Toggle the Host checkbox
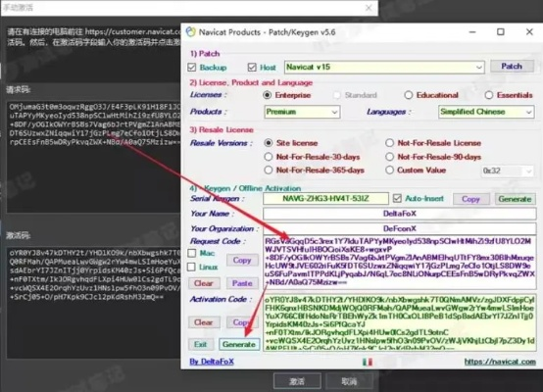The height and width of the screenshot is (392, 543). point(252,68)
